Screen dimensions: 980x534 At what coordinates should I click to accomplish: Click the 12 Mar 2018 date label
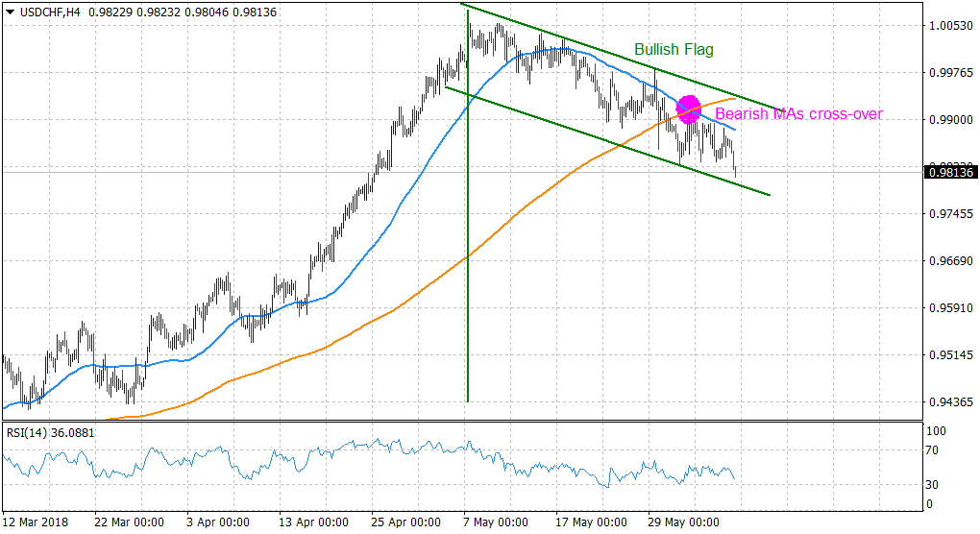(38, 522)
